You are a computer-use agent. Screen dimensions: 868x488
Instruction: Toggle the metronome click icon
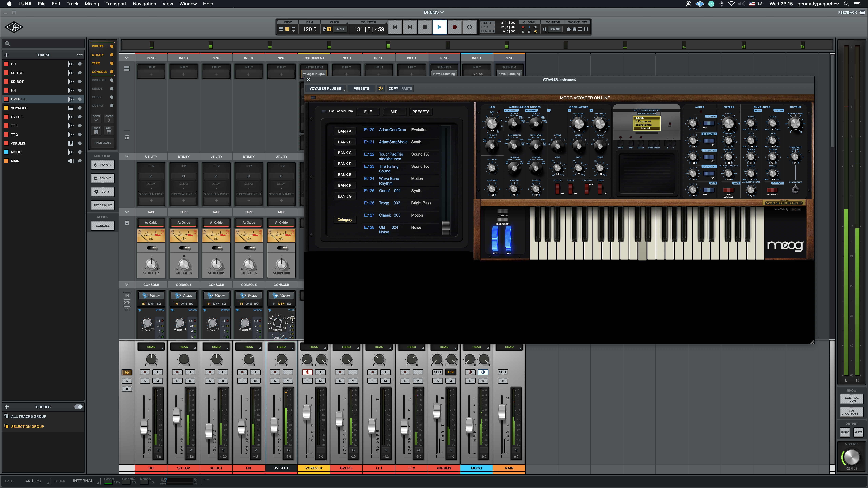click(x=324, y=29)
